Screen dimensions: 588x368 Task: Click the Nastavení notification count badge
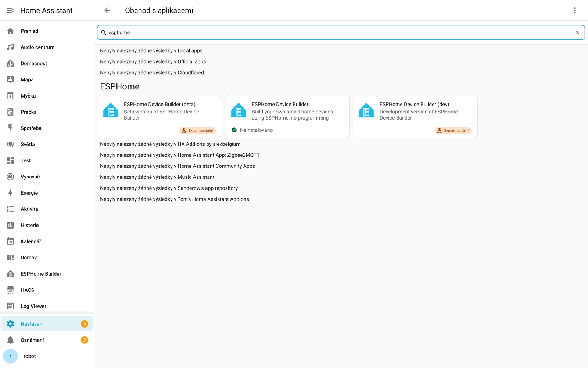[85, 324]
